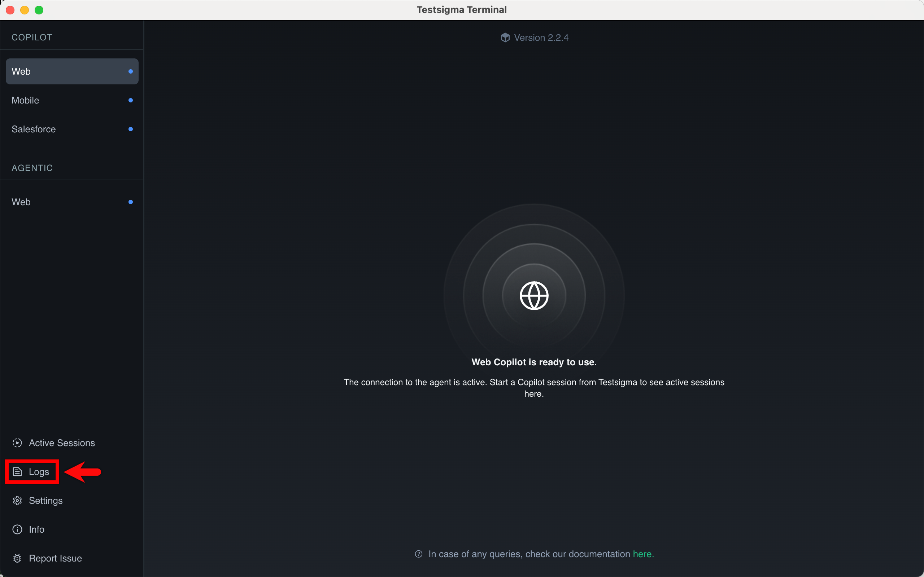The image size is (924, 577).
Task: Click the Logs document icon
Action: tap(17, 472)
